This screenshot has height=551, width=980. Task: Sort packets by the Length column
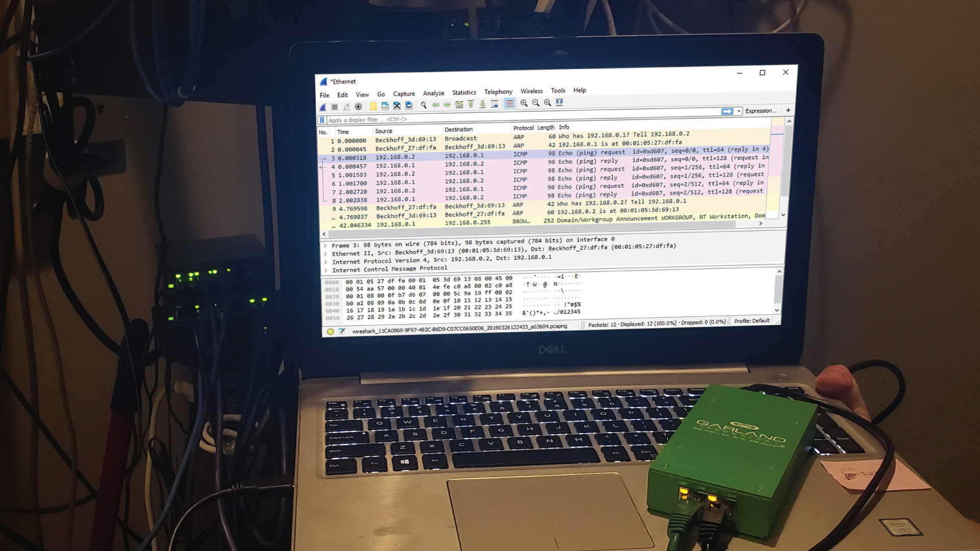coord(546,128)
